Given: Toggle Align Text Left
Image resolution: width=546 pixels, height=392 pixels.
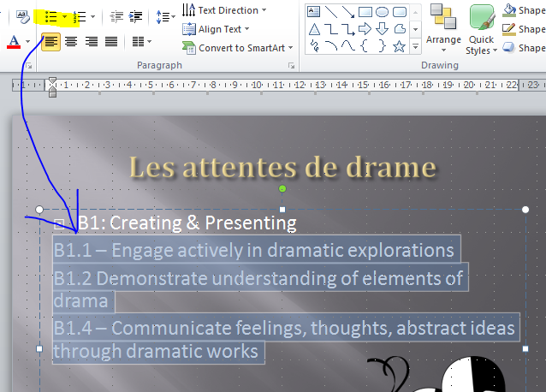Looking at the screenshot, I should 50,42.
